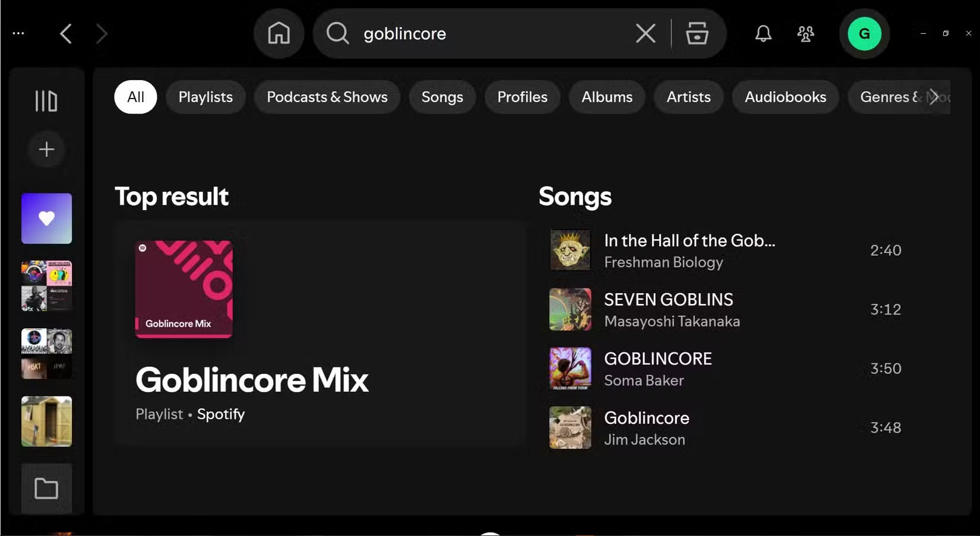
Task: Click the Browse icon in search bar
Action: tap(697, 33)
